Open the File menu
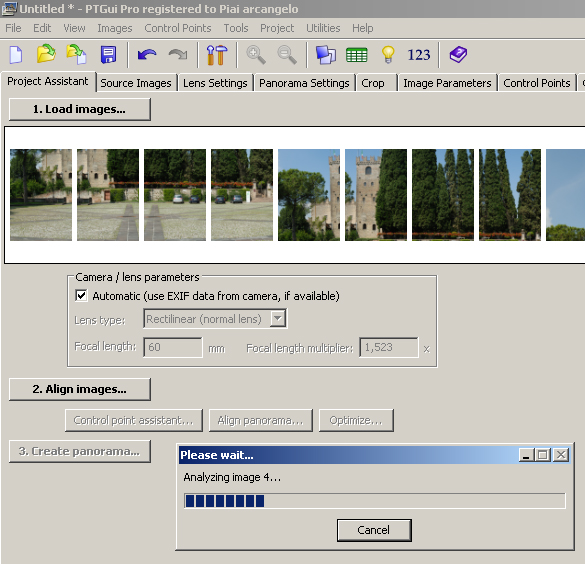This screenshot has height=564, width=585. point(13,28)
